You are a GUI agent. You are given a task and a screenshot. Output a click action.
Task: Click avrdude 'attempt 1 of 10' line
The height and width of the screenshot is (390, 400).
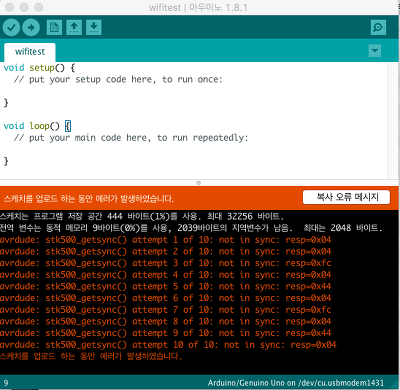click(x=166, y=240)
